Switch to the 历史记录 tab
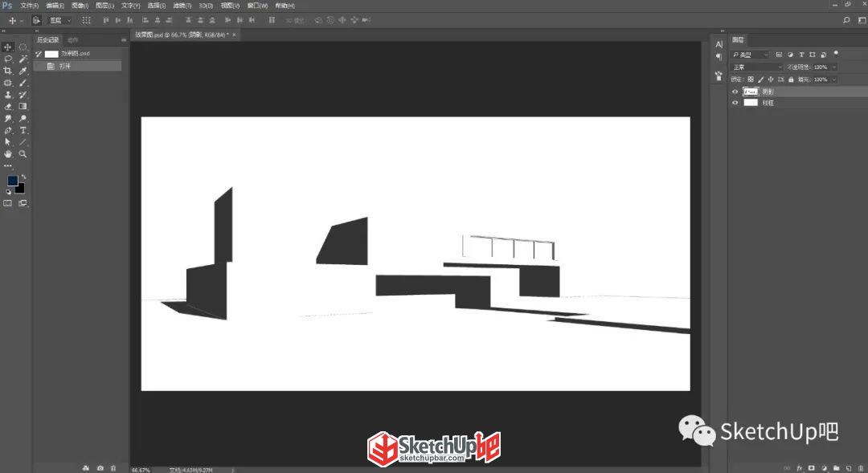 (47, 40)
